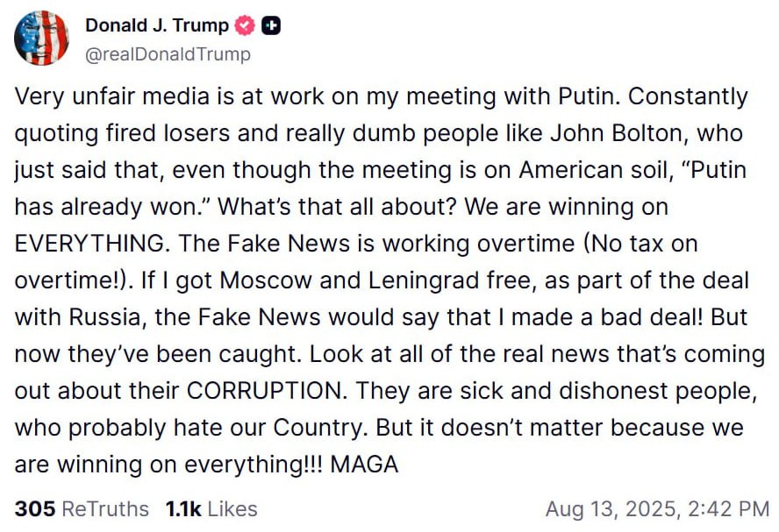Open the Donald J. Trump display name
779x532 pixels.
156,26
